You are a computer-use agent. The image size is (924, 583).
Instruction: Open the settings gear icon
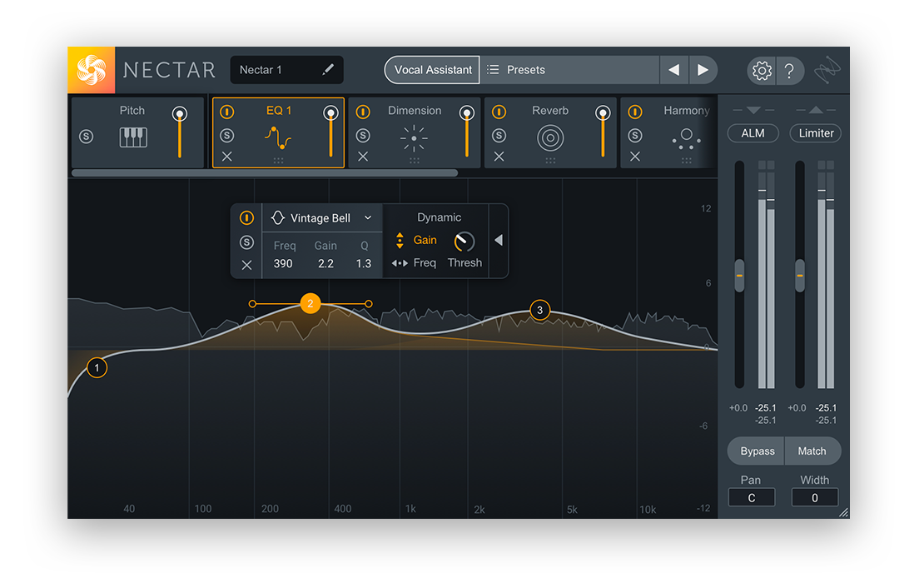coord(761,71)
